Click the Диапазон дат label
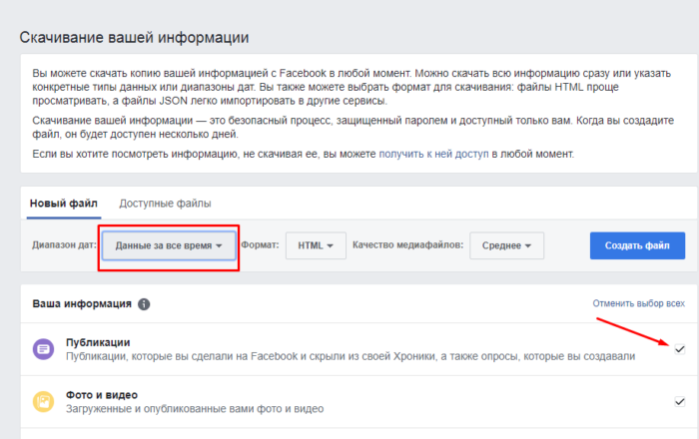Screen dimensions: 699x439 (64, 245)
